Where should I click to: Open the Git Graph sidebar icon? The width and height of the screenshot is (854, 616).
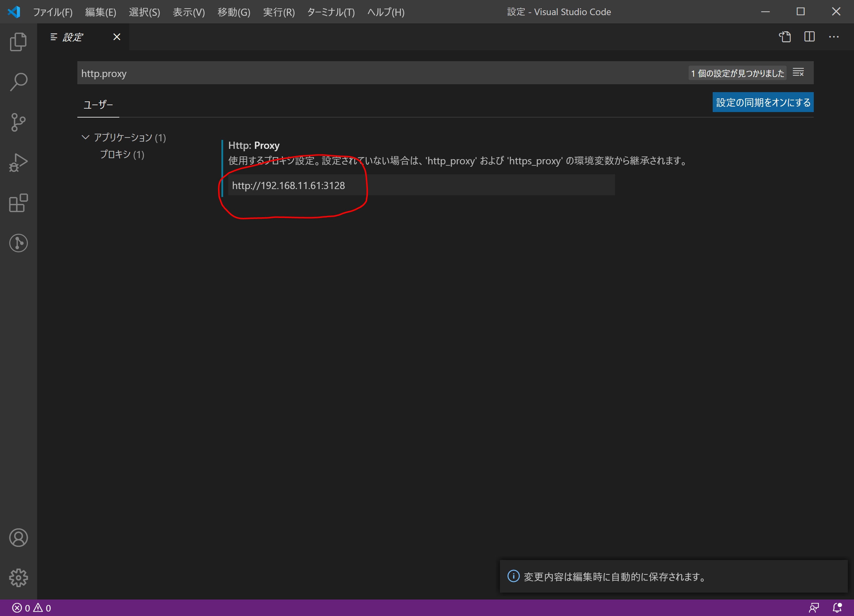(x=18, y=243)
